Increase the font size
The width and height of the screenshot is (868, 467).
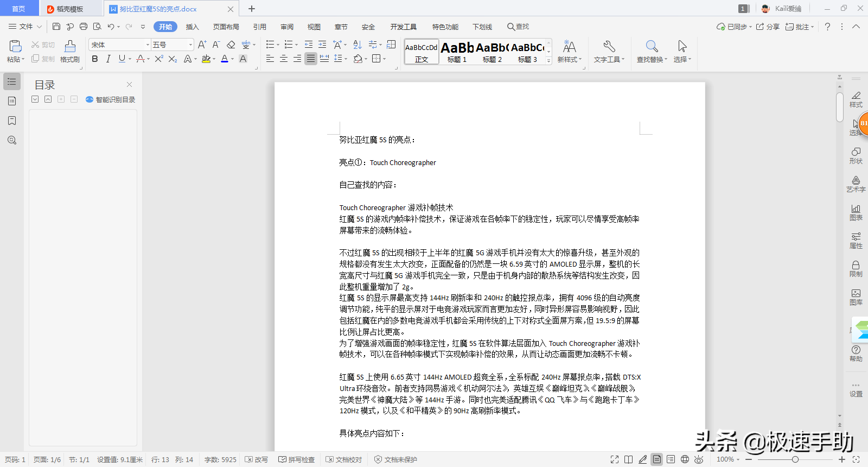click(x=202, y=45)
